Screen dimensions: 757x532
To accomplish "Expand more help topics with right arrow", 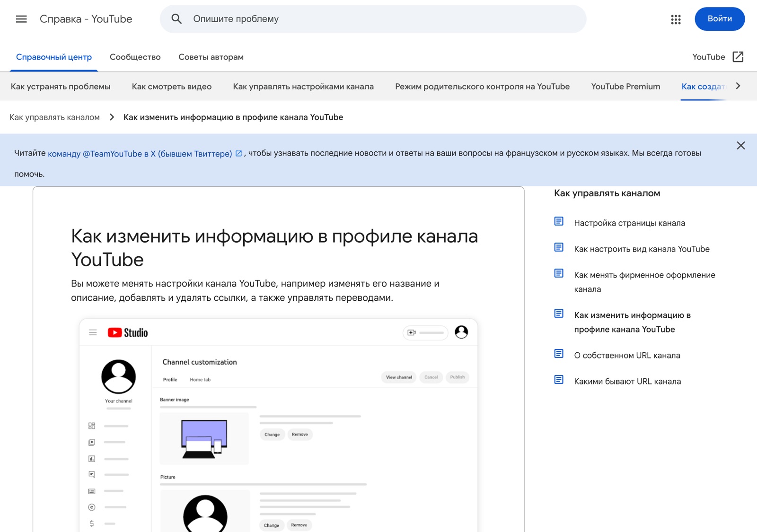I will point(738,86).
